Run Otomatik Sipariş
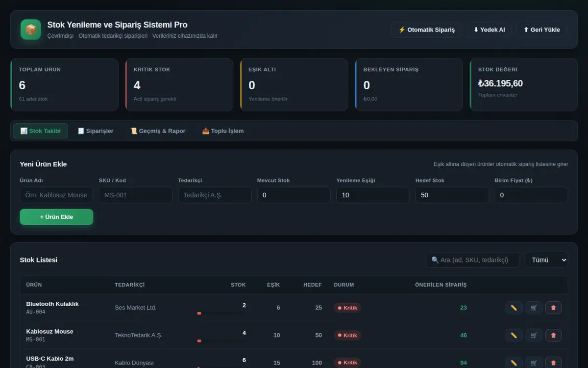 [427, 30]
